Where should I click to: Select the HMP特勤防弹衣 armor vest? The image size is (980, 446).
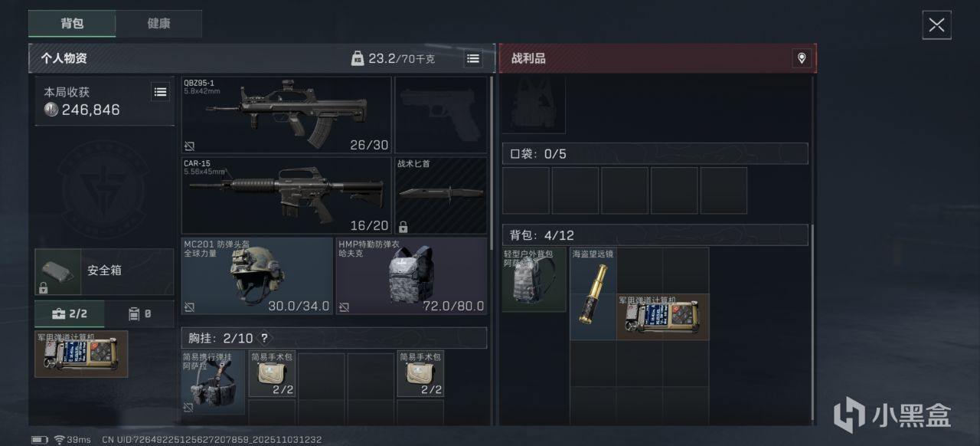tap(411, 276)
